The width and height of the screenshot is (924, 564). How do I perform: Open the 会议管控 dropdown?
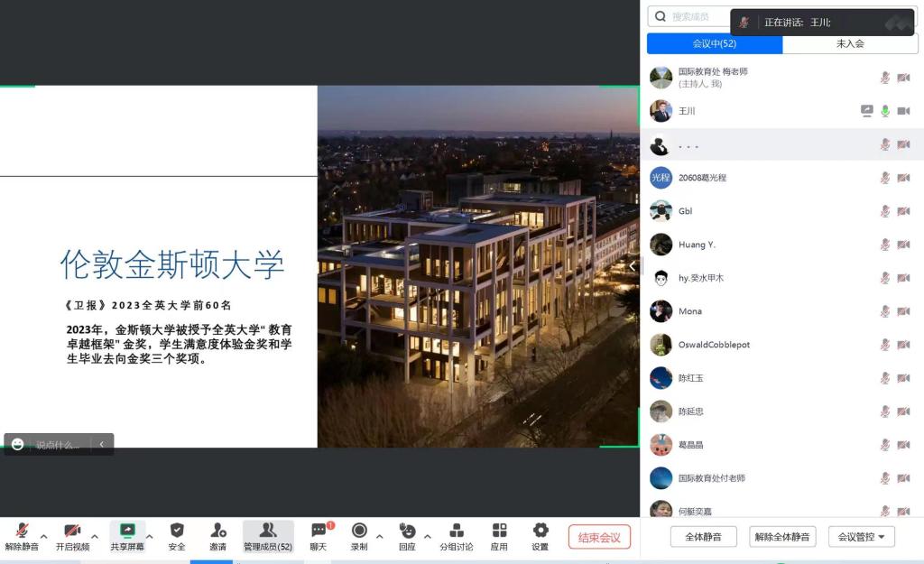click(862, 537)
